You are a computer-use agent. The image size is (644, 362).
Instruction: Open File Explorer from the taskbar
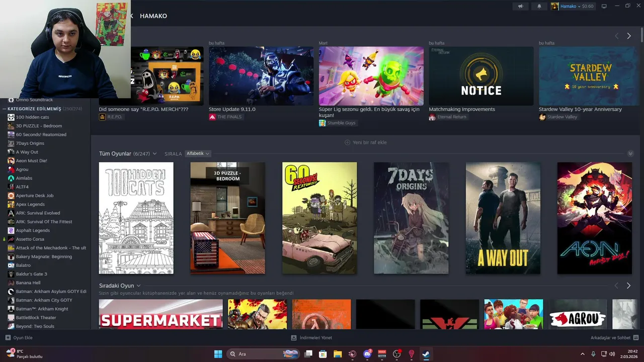338,354
